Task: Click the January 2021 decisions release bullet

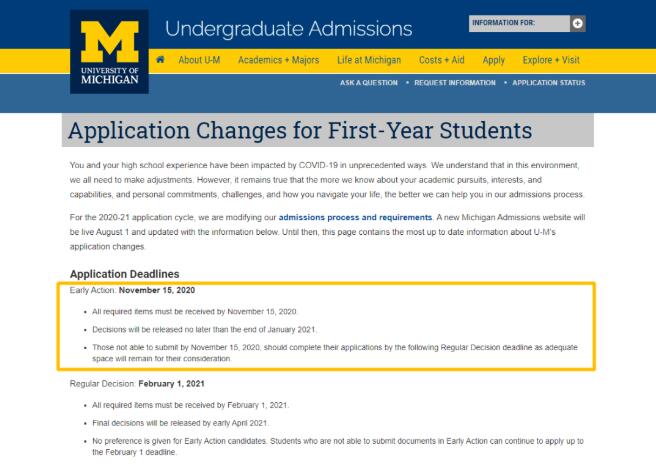Action: (x=205, y=329)
